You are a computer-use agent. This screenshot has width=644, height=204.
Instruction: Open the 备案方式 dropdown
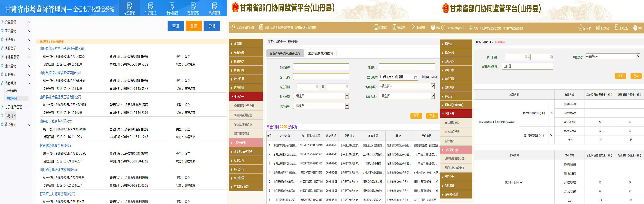coord(407,96)
